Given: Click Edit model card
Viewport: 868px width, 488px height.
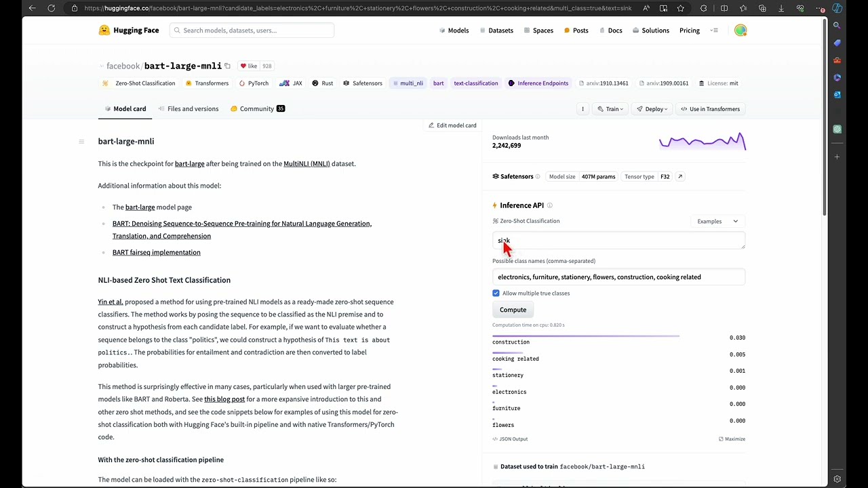Looking at the screenshot, I should (x=452, y=125).
